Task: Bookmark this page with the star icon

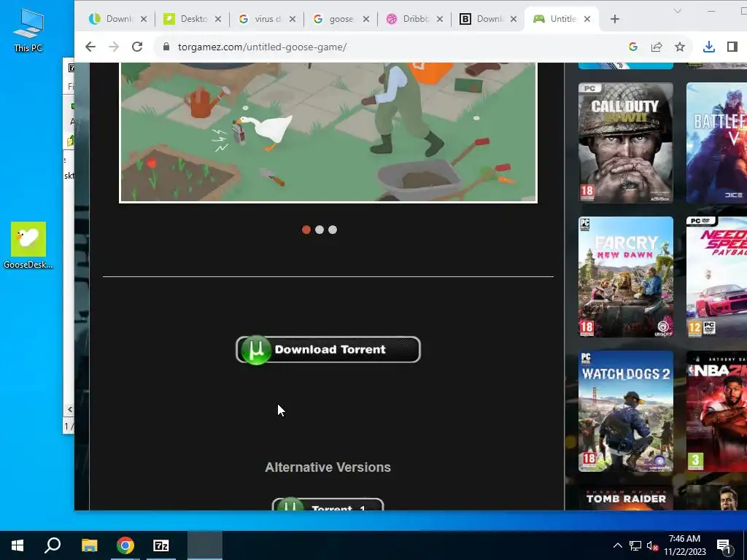Action: pyautogui.click(x=680, y=47)
